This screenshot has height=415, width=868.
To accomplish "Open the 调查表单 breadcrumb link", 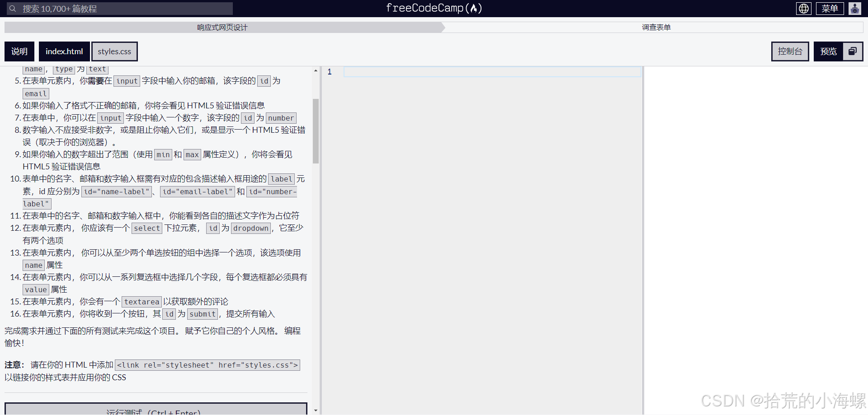I will pyautogui.click(x=656, y=28).
